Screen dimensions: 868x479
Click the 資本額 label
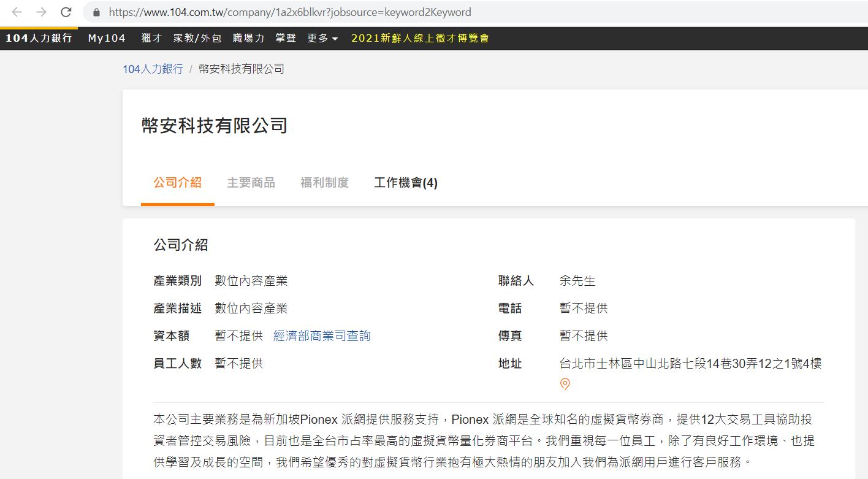(172, 336)
